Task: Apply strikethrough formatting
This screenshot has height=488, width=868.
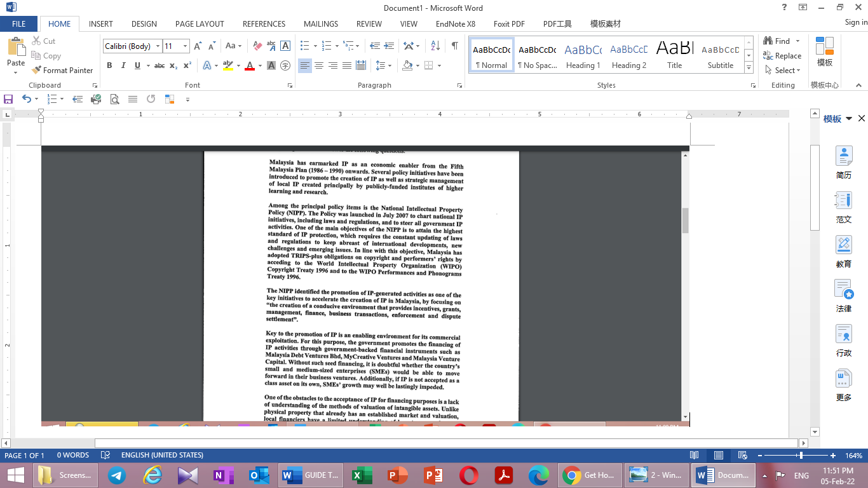Action: 158,65
